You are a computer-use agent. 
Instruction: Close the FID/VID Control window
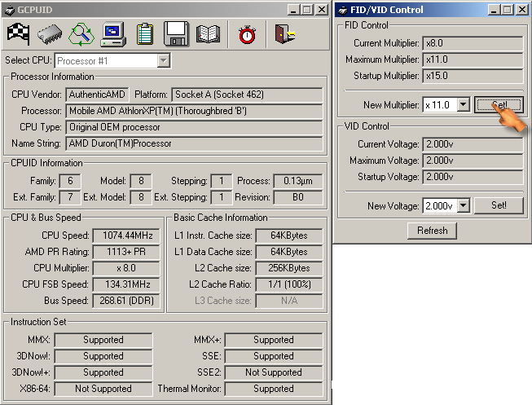click(x=521, y=10)
